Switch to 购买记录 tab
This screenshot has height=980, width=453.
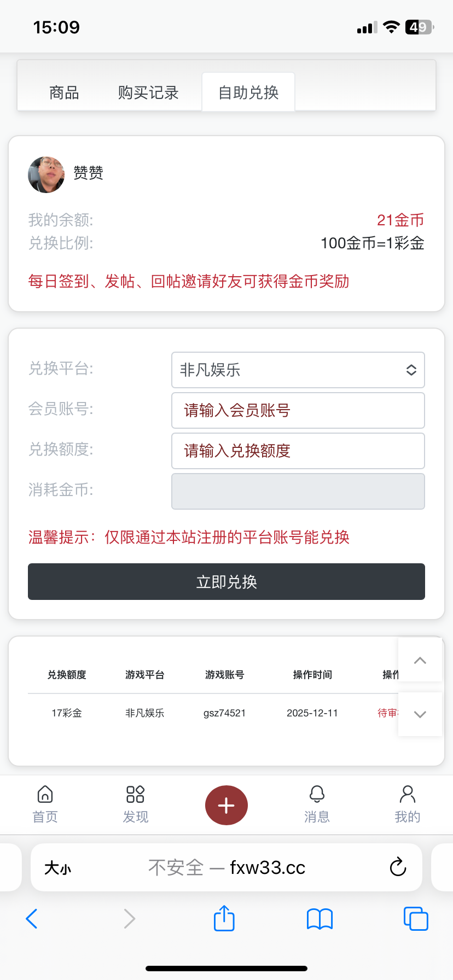click(148, 92)
